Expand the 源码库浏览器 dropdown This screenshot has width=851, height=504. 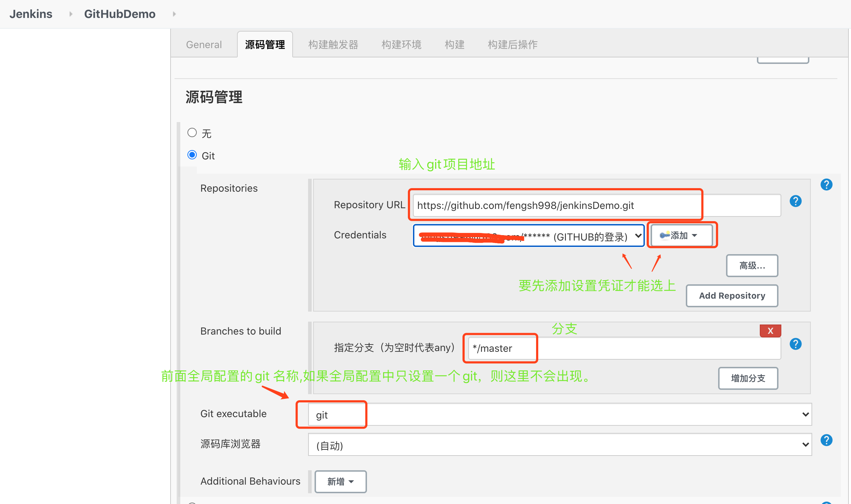point(559,445)
